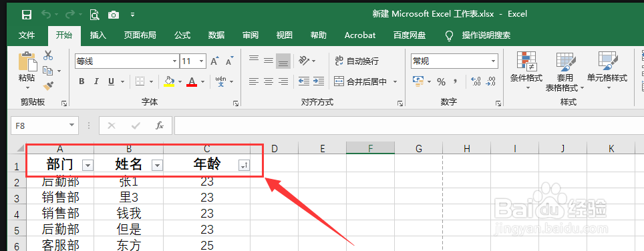Open the 百度网盘 tab

click(x=409, y=35)
